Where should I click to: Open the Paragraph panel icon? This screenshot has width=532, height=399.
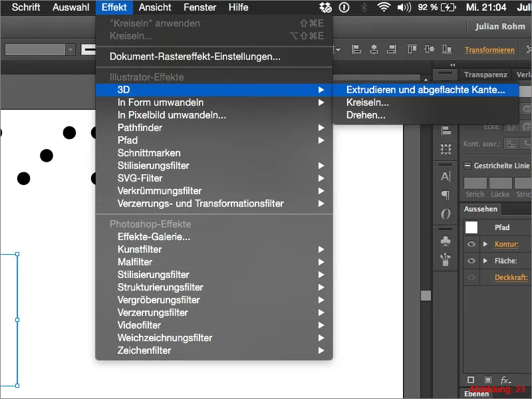click(446, 195)
